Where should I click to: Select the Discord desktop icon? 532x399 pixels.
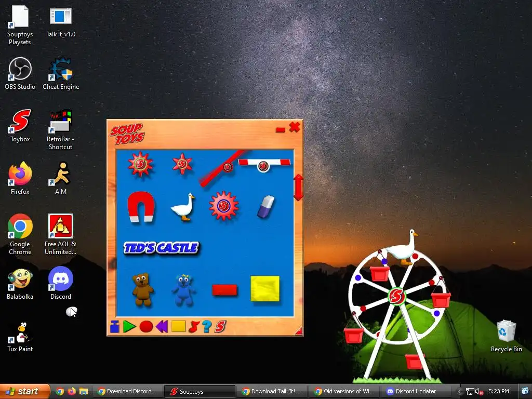click(x=61, y=283)
